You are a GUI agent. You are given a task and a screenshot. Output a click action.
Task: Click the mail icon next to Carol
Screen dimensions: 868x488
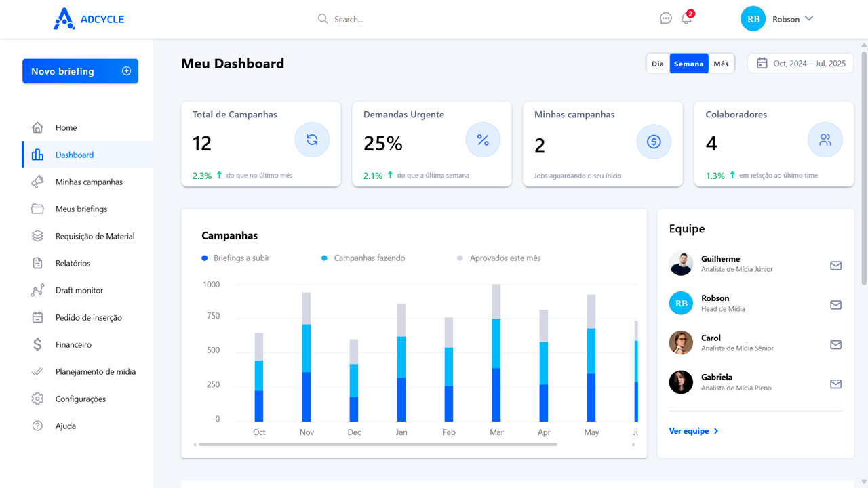point(835,344)
